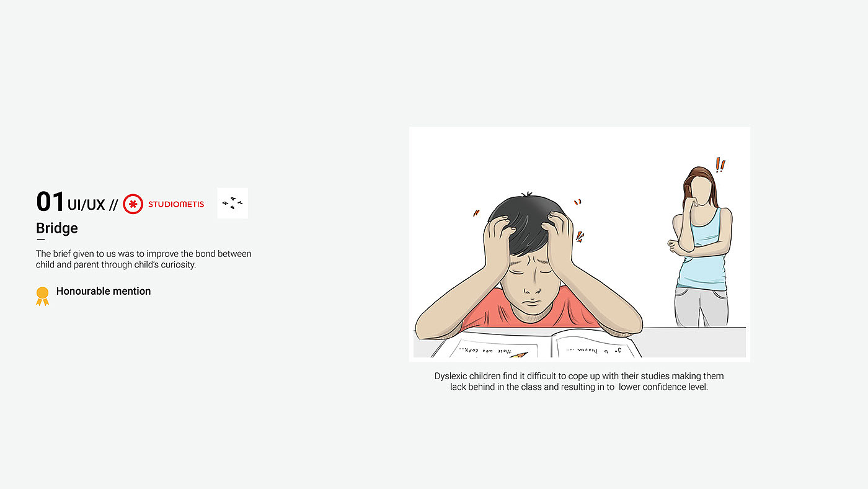Click the small dash under Bridge heading
This screenshot has width=868, height=489.
pyautogui.click(x=40, y=239)
